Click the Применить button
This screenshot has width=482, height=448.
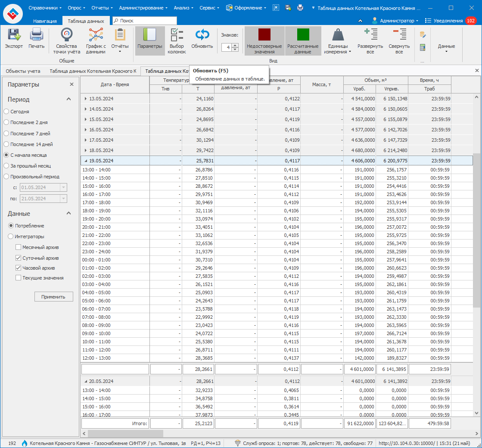tap(53, 296)
